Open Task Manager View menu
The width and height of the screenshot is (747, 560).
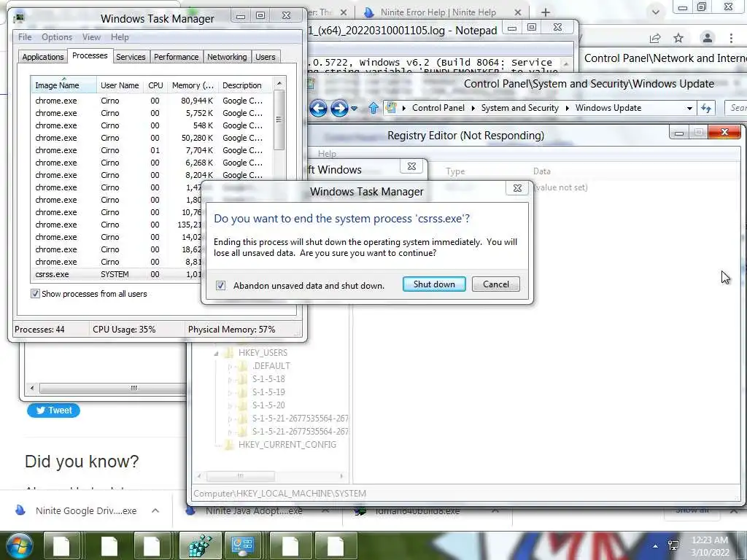tap(91, 37)
